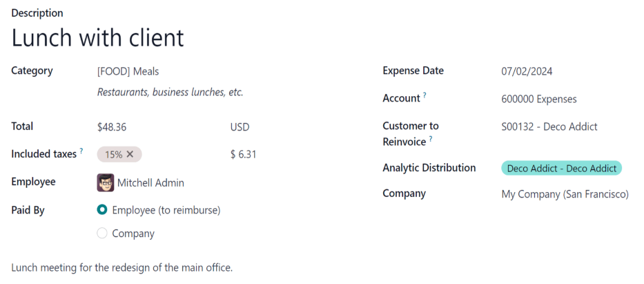Click Mitchell Admin's avatar icon

click(x=106, y=182)
